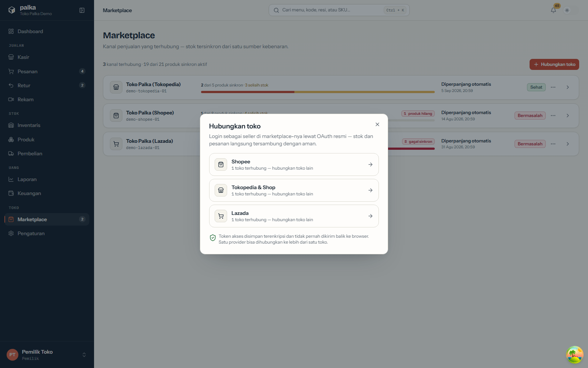Choose Lazada provider in dialog
588x368 pixels.
[294, 216]
